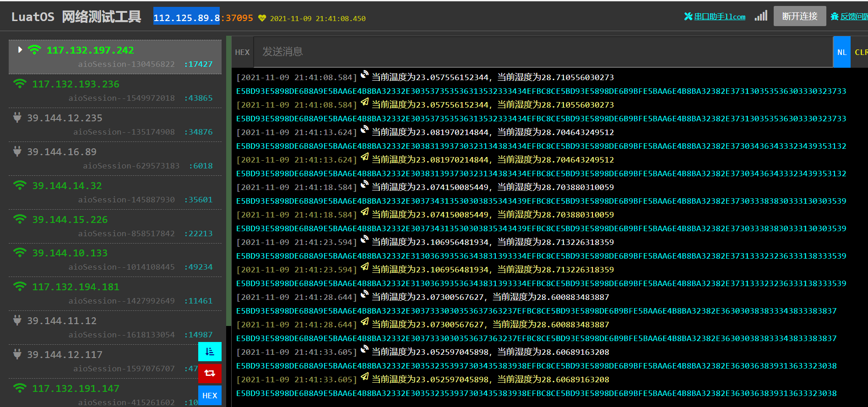Click port number :14987
The image size is (868, 407).
[198, 335]
